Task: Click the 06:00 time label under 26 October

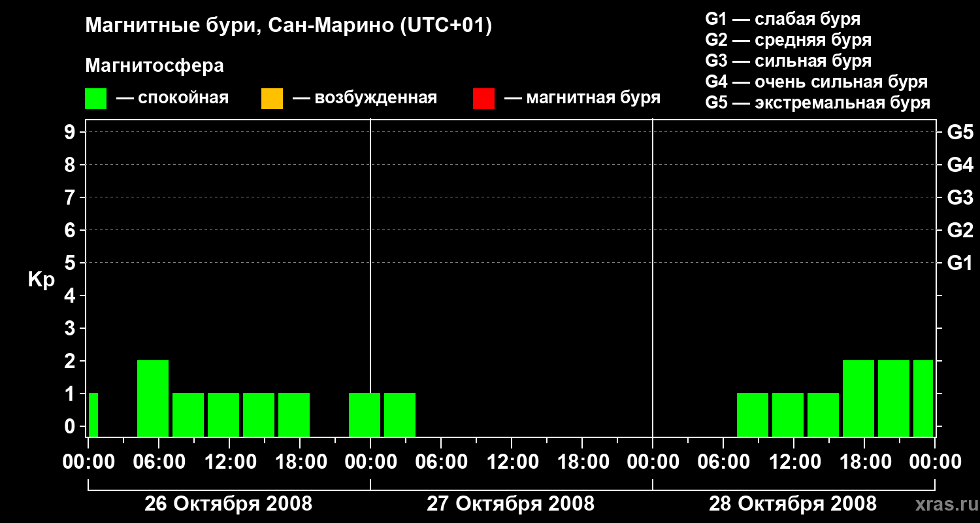Action: click(159, 462)
